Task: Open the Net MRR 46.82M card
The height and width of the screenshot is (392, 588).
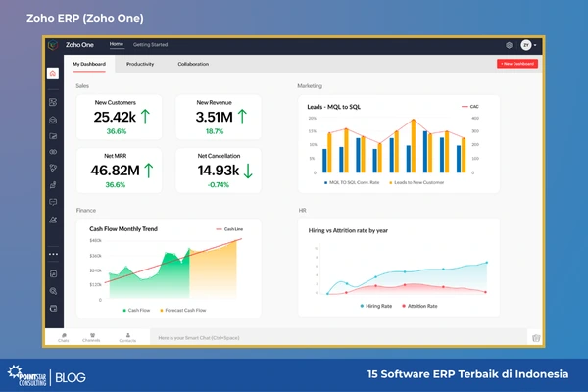Action: (x=120, y=171)
